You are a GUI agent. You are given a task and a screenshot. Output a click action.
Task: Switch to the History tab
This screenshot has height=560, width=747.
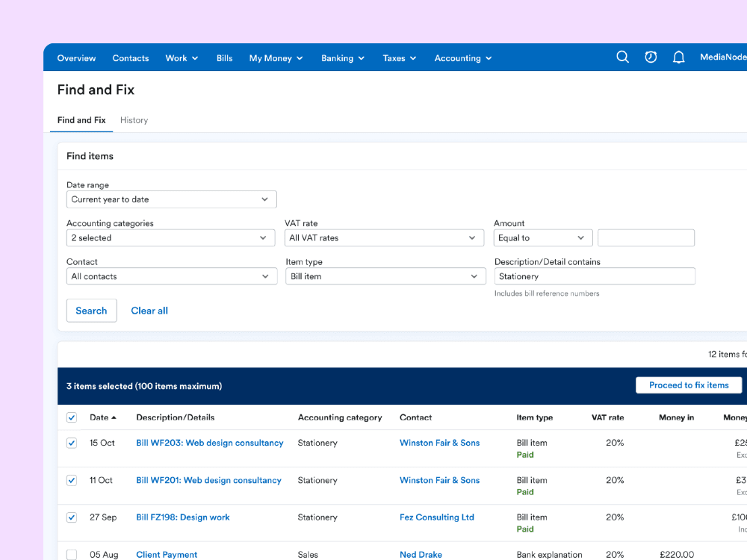[x=134, y=120]
